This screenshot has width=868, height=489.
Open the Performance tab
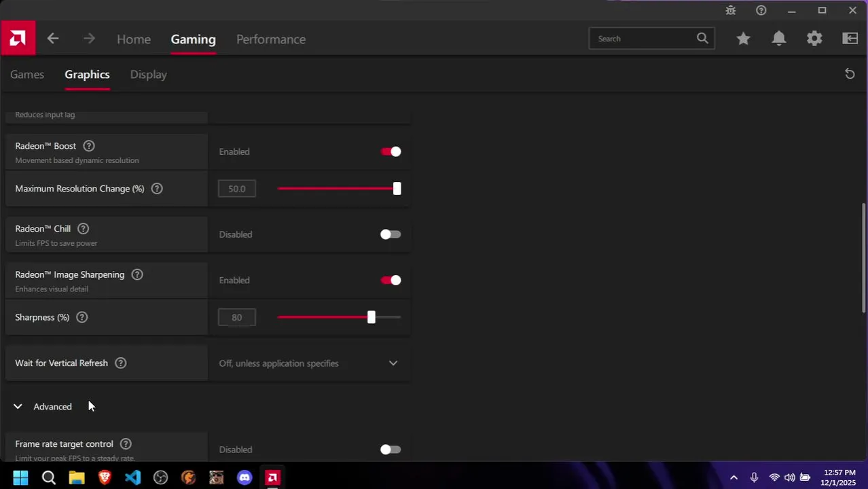(x=271, y=39)
